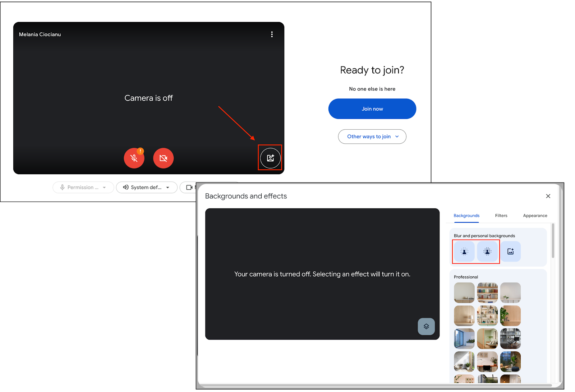
Task: Select the slight background blur effect
Action: pos(464,252)
